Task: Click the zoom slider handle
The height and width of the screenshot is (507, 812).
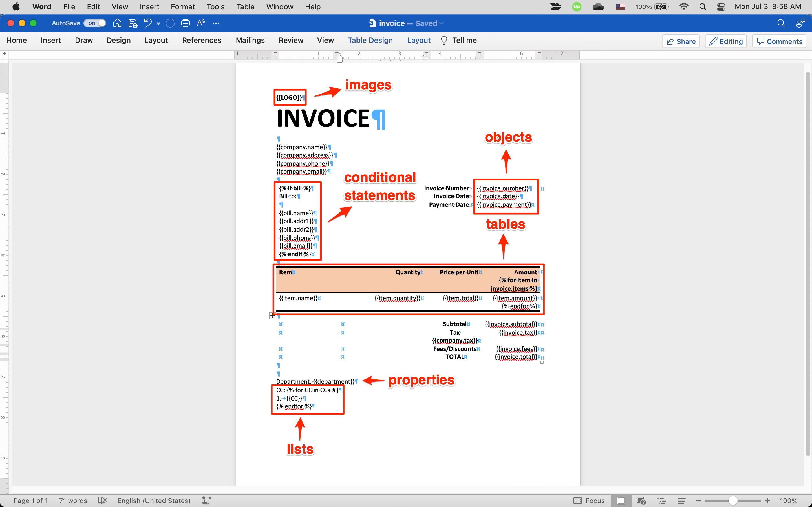Action: pos(733,501)
